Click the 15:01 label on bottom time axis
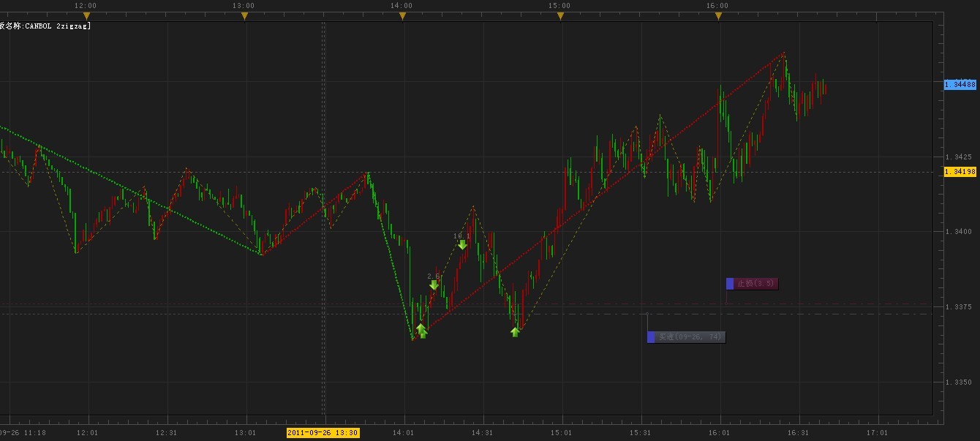This screenshot has width=980, height=441. 562,433
